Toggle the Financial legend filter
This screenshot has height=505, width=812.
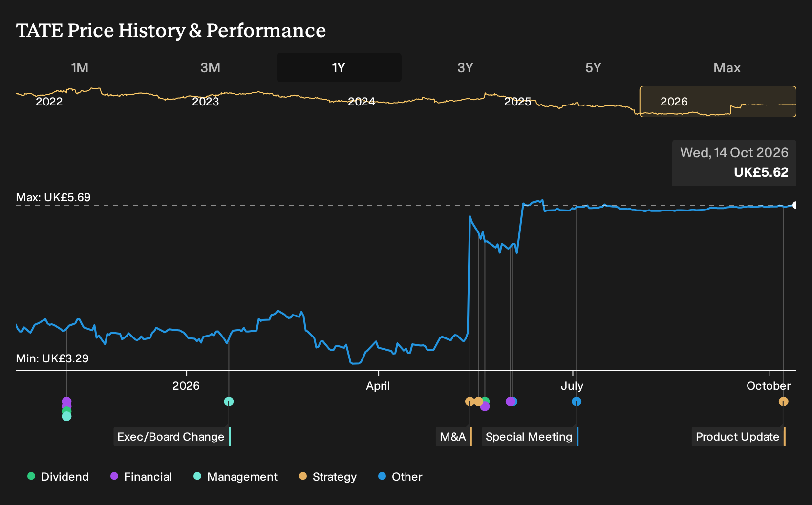[x=141, y=477]
